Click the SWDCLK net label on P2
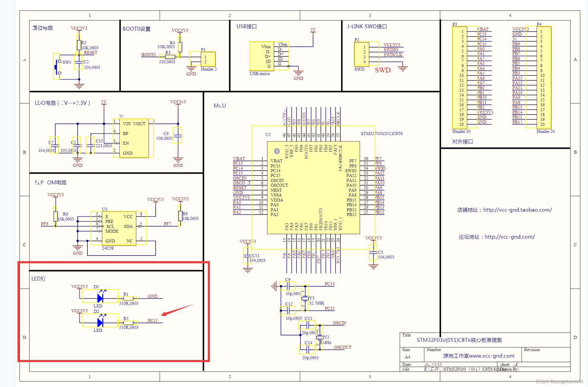The width and height of the screenshot is (588, 387). [393, 55]
